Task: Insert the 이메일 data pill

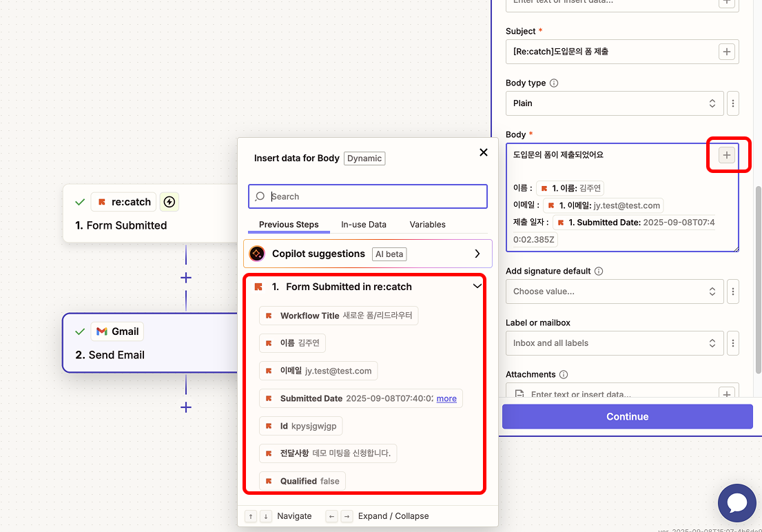Action: (x=318, y=371)
